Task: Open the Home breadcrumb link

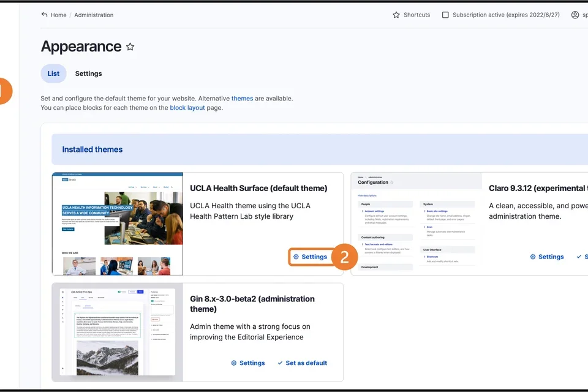Action: (59, 15)
